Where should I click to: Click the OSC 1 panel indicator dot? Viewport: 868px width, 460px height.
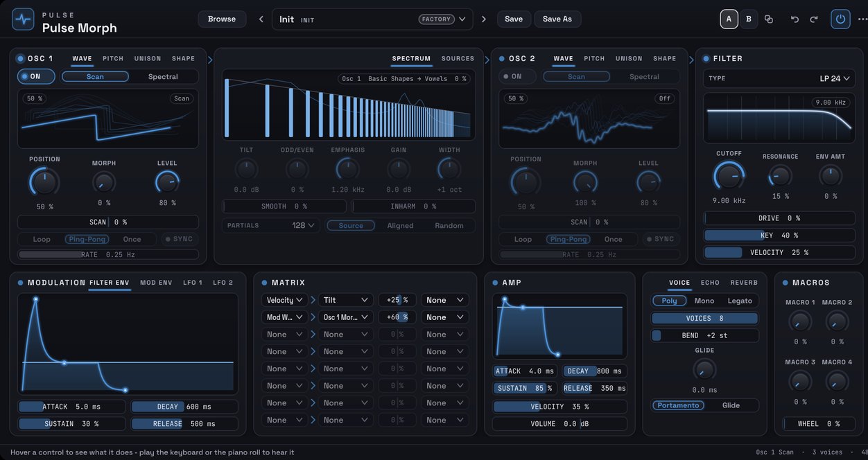coord(20,59)
